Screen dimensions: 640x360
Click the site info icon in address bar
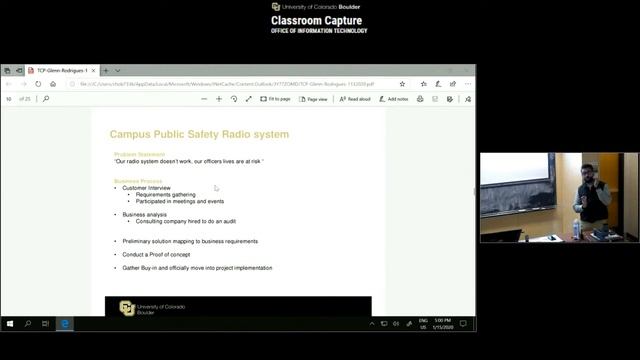tap(72, 84)
